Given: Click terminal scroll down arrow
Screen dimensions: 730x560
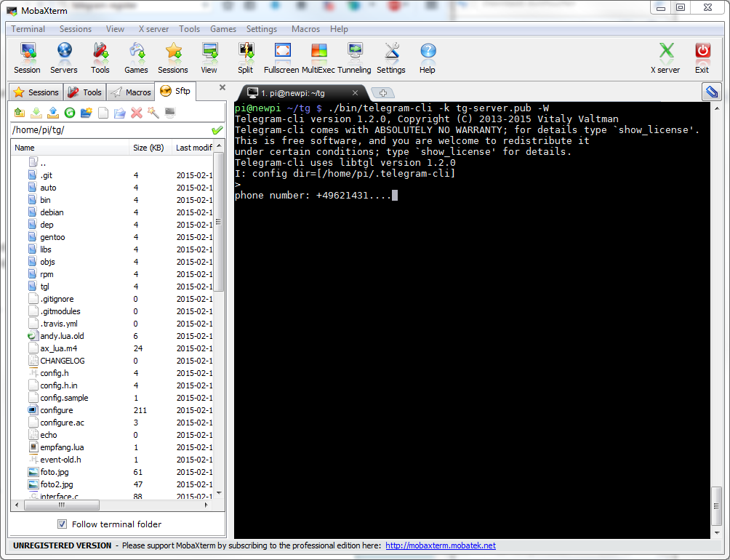Looking at the screenshot, I should (717, 532).
